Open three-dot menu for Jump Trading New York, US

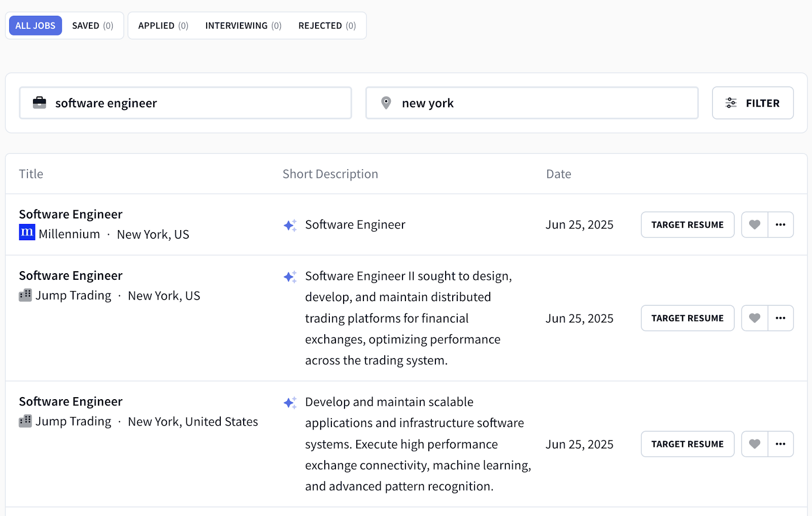781,318
